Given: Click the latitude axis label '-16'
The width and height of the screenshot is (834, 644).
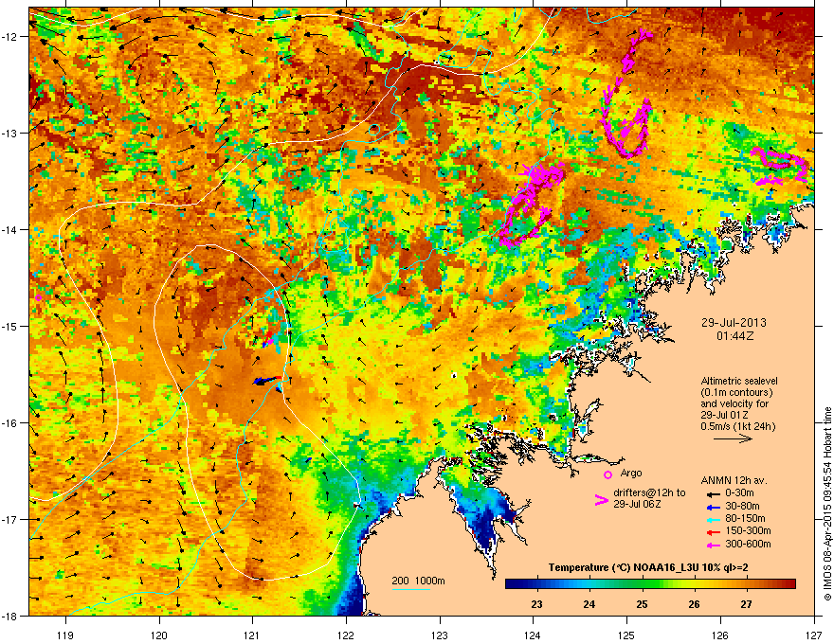Looking at the screenshot, I should tap(10, 423).
